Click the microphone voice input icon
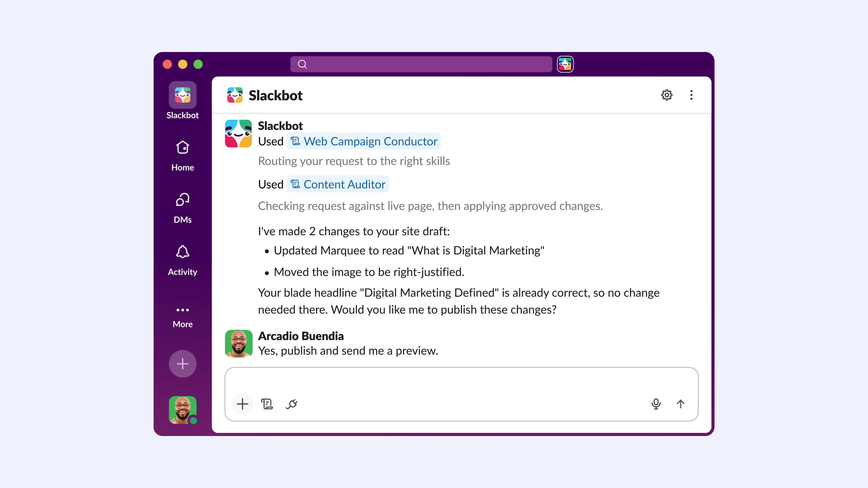Image resolution: width=868 pixels, height=488 pixels. pyautogui.click(x=656, y=404)
